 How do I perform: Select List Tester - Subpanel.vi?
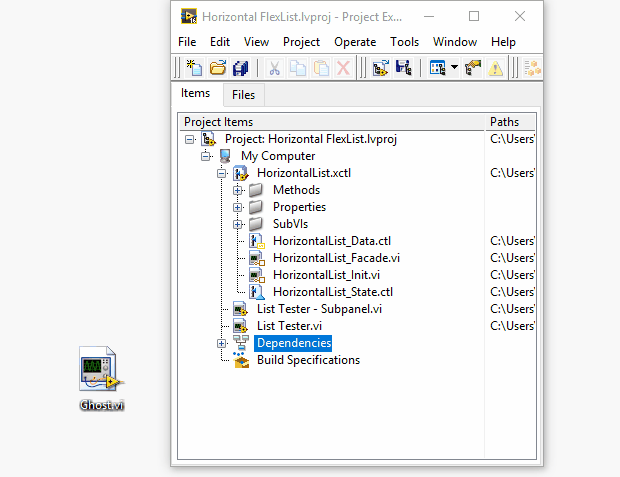click(319, 309)
